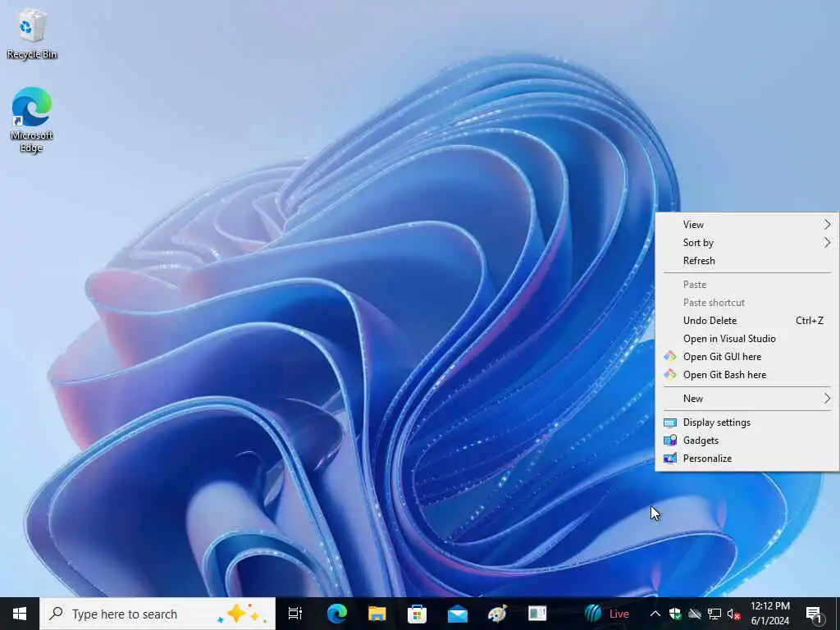840x630 pixels.
Task: Open Microsoft Store from the taskbar
Action: [417, 614]
